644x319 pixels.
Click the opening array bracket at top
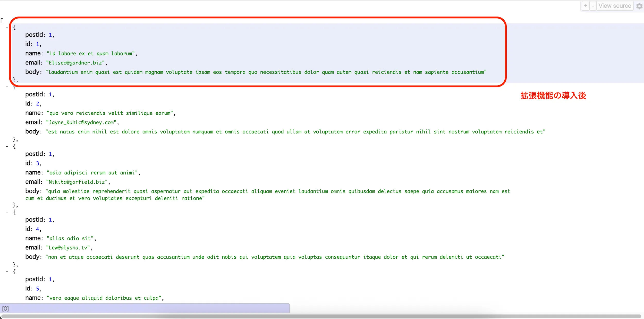pos(2,21)
